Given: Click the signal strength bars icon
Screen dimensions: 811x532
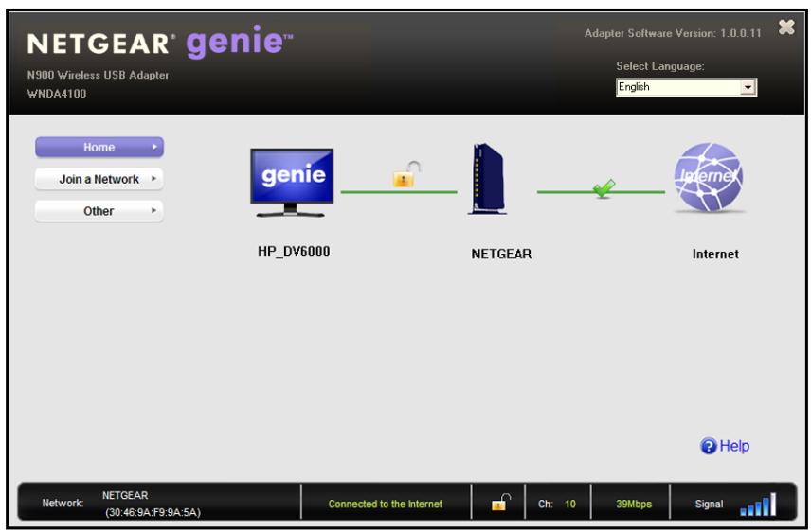Looking at the screenshot, I should tap(758, 505).
